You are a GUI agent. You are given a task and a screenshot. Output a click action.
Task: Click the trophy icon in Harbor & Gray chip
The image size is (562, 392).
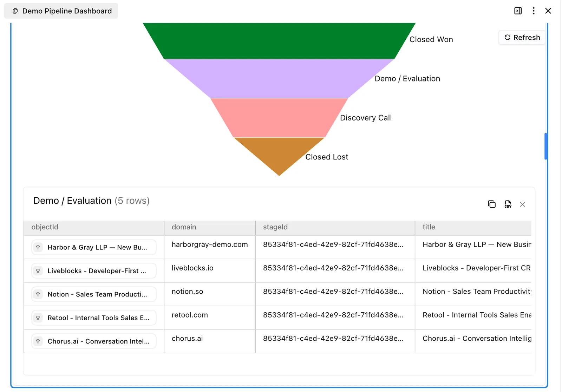pyautogui.click(x=38, y=247)
